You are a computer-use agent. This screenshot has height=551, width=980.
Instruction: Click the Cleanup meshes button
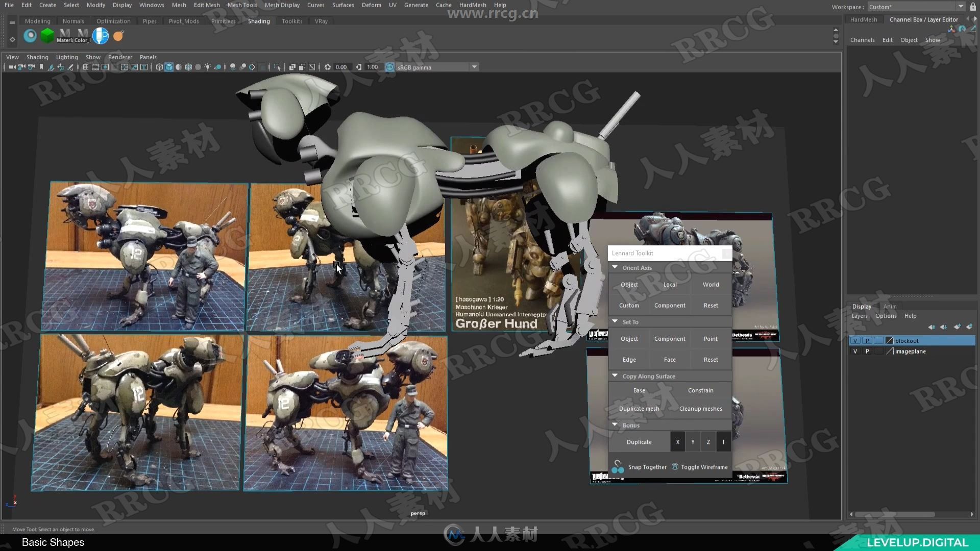click(x=700, y=409)
